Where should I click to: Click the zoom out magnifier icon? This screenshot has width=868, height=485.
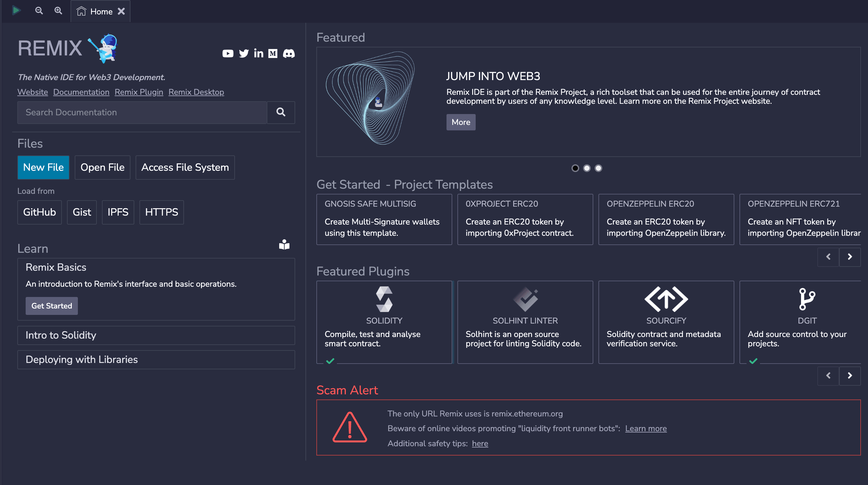[39, 11]
